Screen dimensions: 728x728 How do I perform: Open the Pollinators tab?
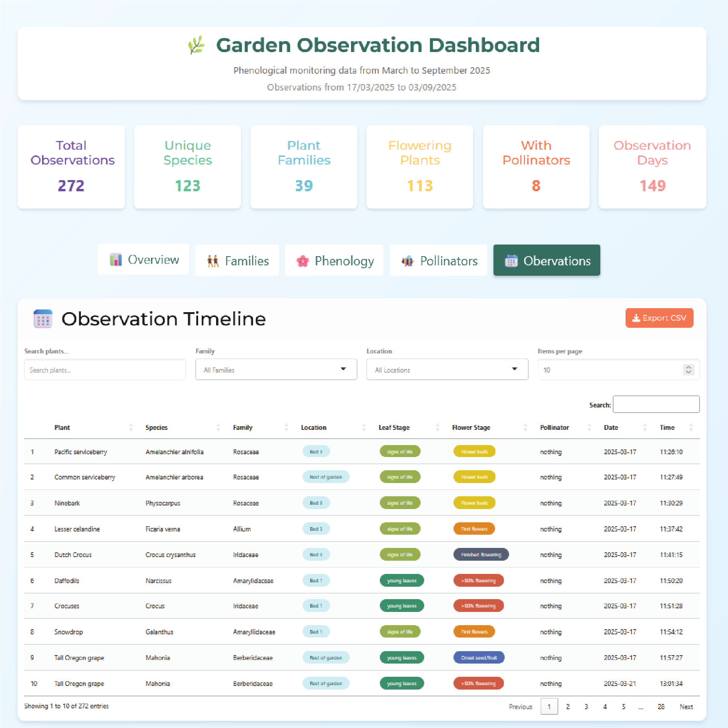439,261
